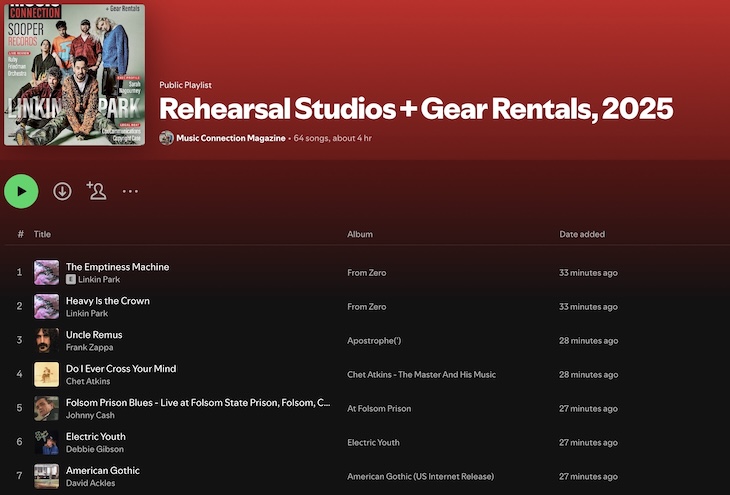Sort tracks by the Title column

pos(42,234)
